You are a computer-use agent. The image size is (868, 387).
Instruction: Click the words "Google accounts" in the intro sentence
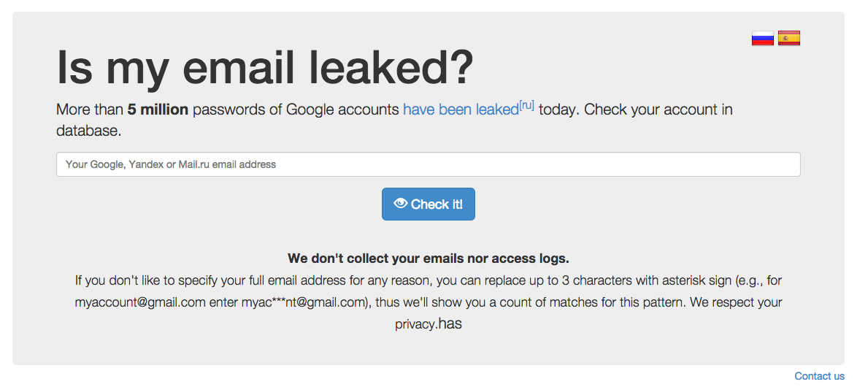(x=342, y=110)
